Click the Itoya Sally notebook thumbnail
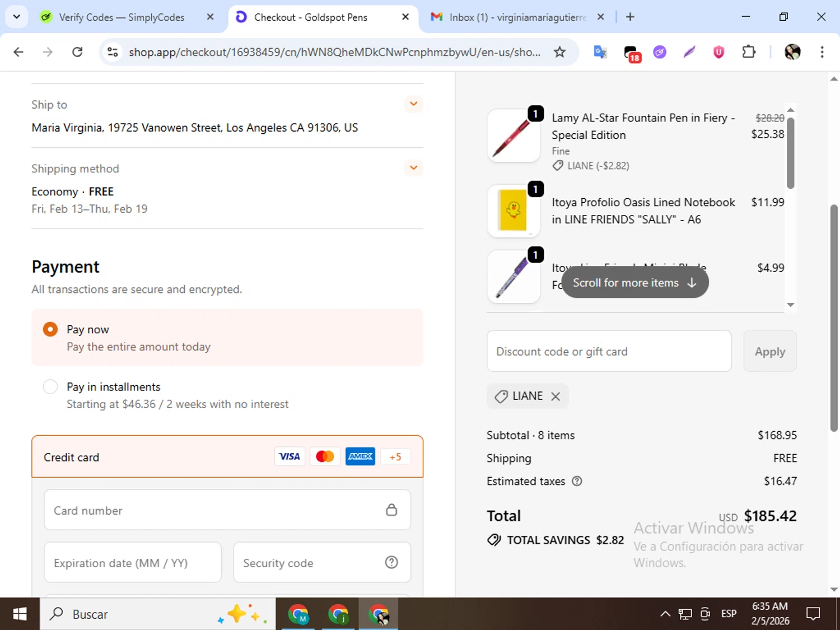The height and width of the screenshot is (630, 840). click(x=514, y=211)
